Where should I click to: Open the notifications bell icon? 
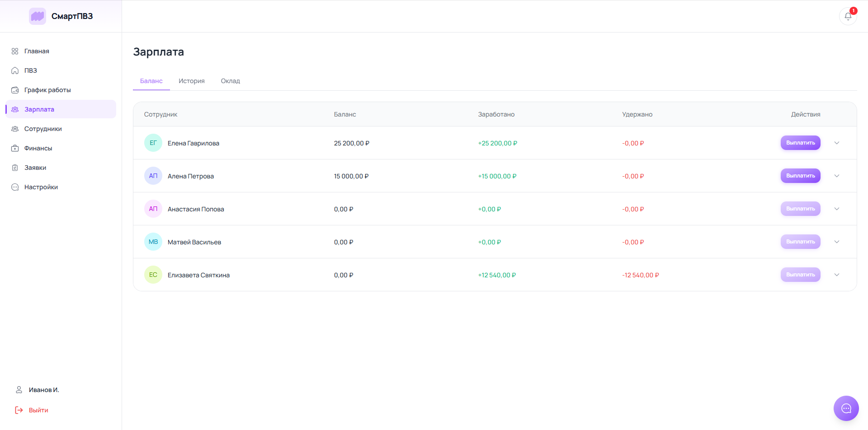point(848,16)
